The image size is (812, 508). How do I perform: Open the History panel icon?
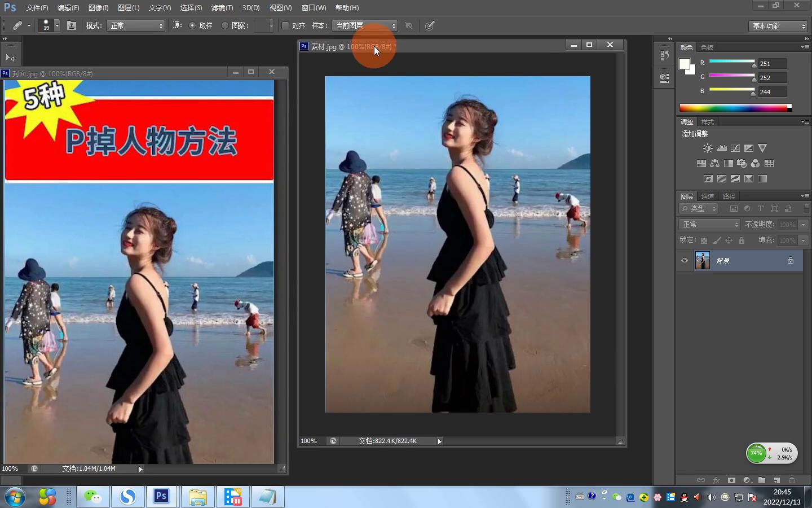pos(664,56)
